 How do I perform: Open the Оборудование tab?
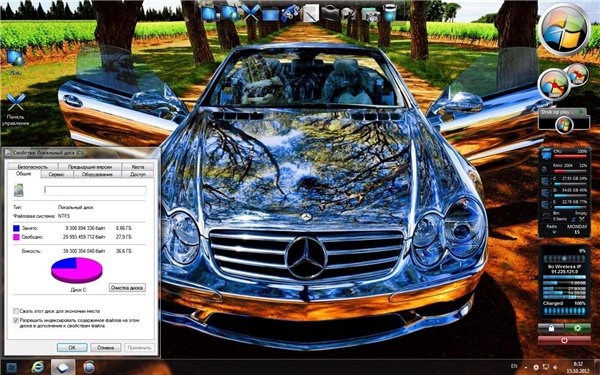pyautogui.click(x=97, y=174)
